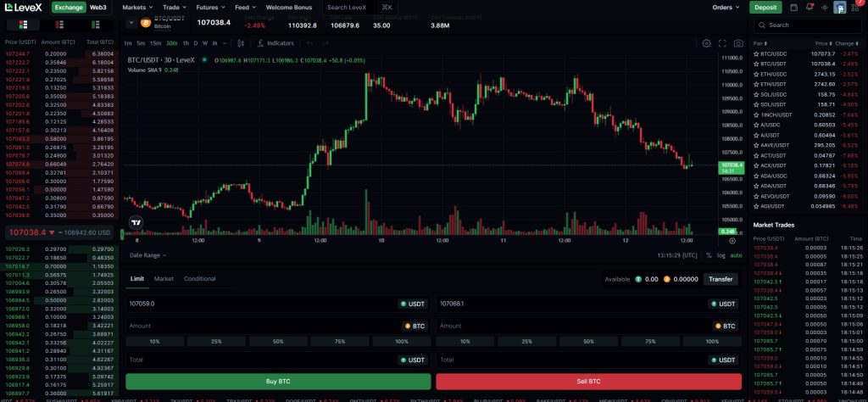Focus the Search LeveX field

pyautogui.click(x=359, y=7)
